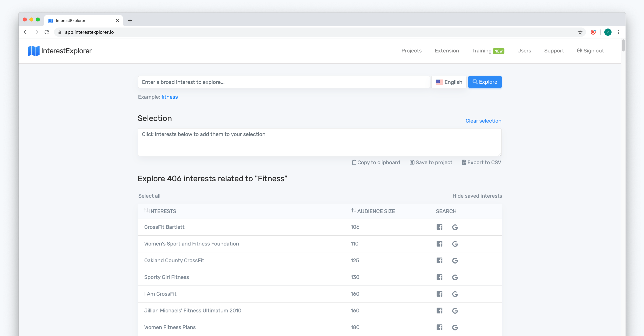Add I Am CrossFit interest

[160, 294]
